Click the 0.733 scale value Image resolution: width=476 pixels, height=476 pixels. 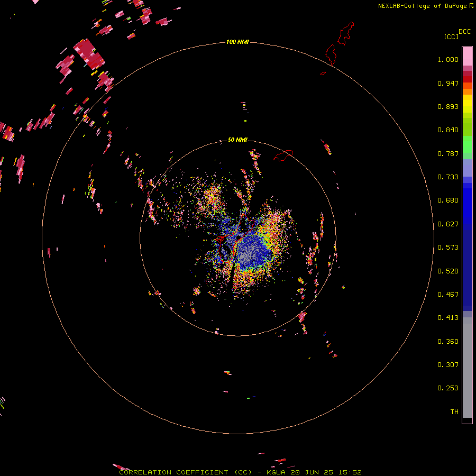click(448, 177)
